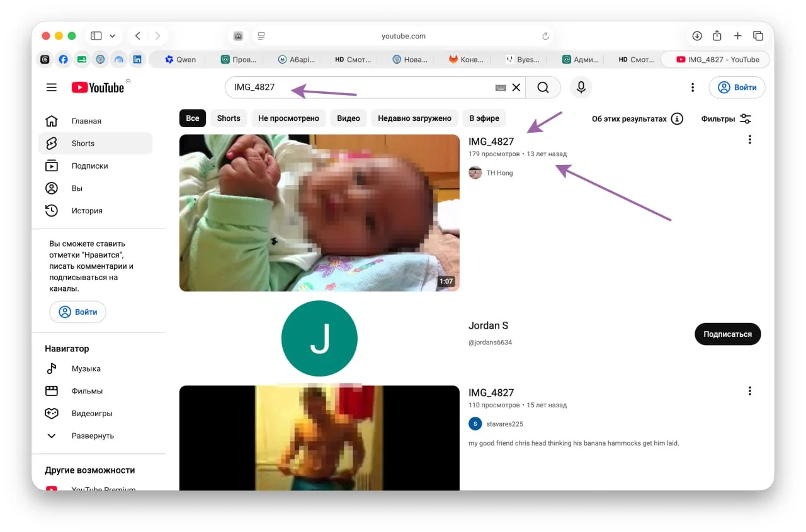Open the three-dot menu for stavares225 video

tap(749, 391)
